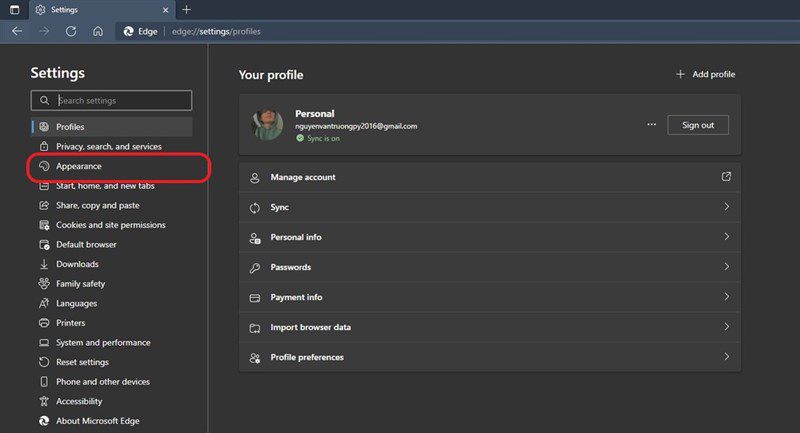Click the Payment info card icon

pyautogui.click(x=255, y=298)
